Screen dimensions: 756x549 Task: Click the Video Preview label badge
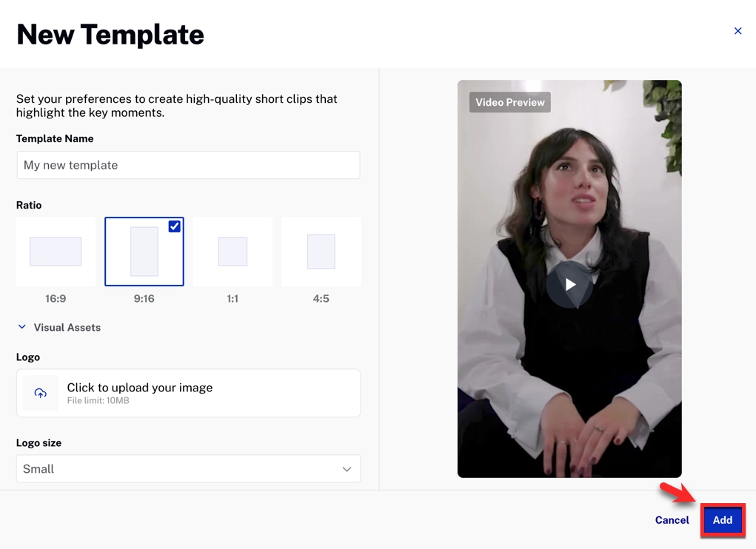click(x=509, y=102)
